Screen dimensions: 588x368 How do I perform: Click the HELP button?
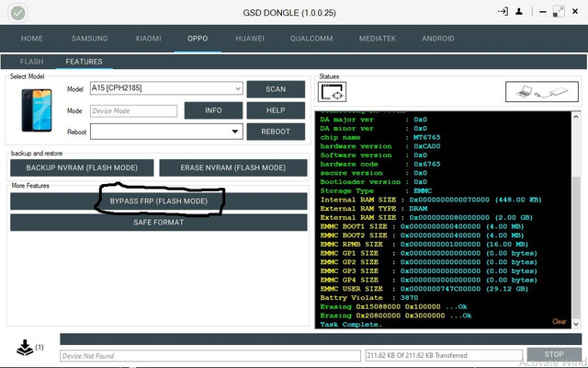276,110
